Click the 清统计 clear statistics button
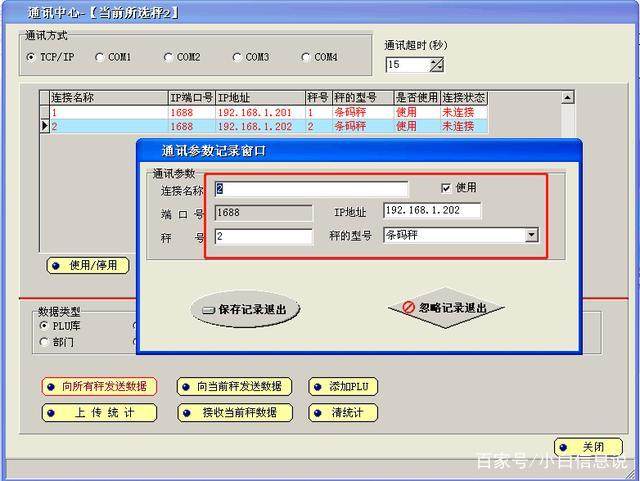Image resolution: width=640 pixels, height=481 pixels. pyautogui.click(x=343, y=412)
